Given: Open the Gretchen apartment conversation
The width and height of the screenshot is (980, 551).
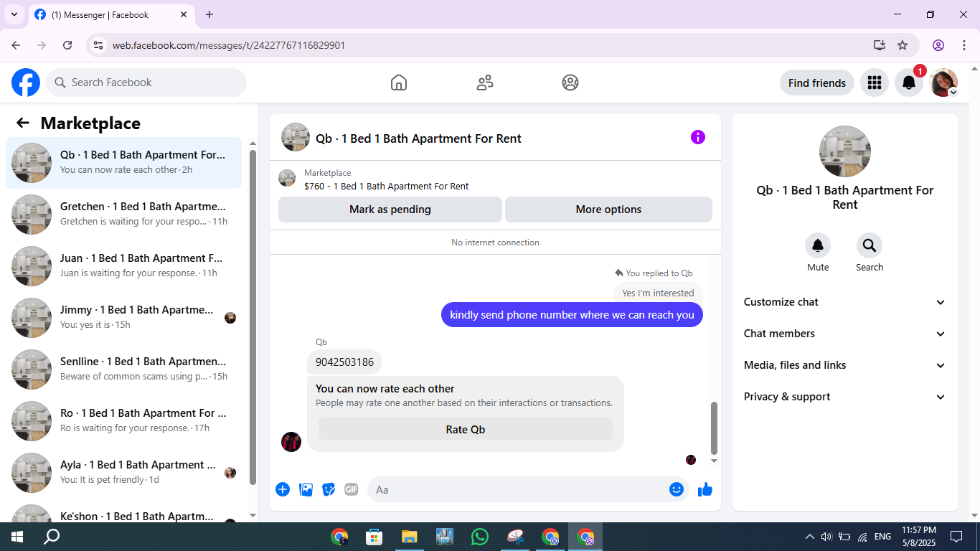Looking at the screenshot, I should (x=124, y=215).
